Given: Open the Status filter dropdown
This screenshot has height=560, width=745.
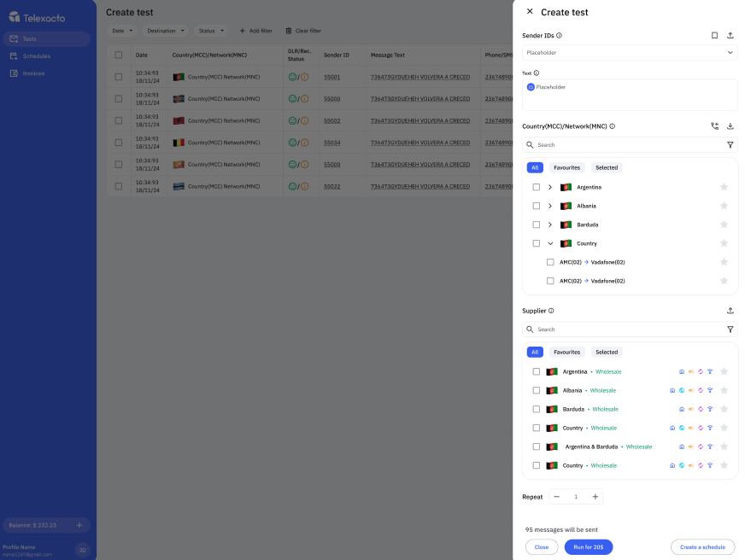Looking at the screenshot, I should click(208, 31).
